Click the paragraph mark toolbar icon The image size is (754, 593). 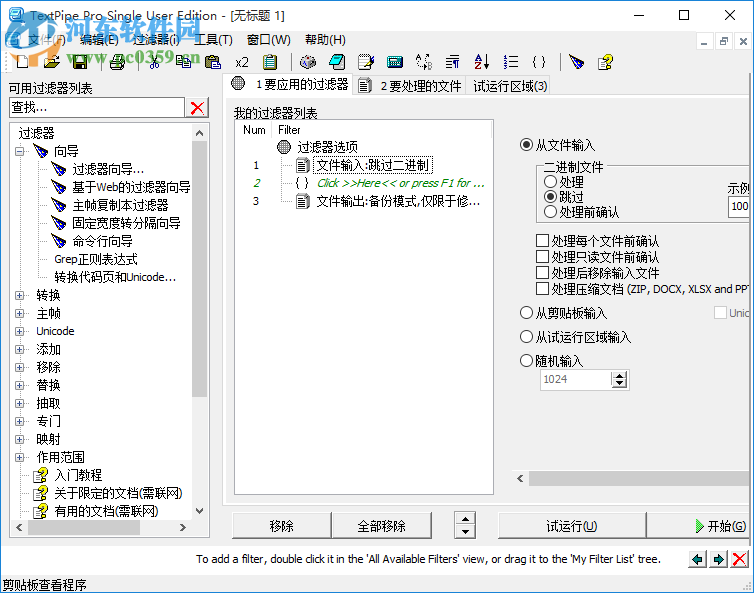[x=452, y=62]
